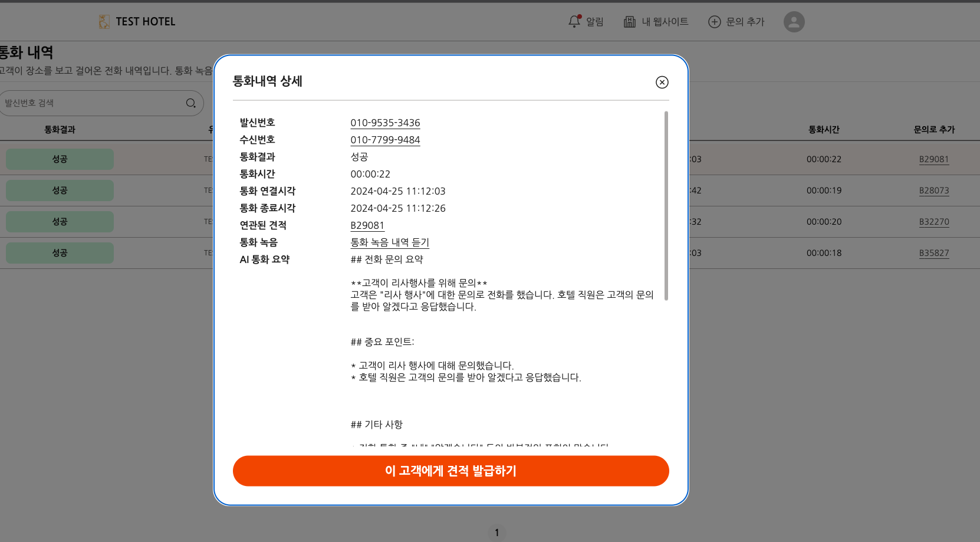Open inquiry B32270 in the table
Image resolution: width=980 pixels, height=542 pixels.
(933, 222)
